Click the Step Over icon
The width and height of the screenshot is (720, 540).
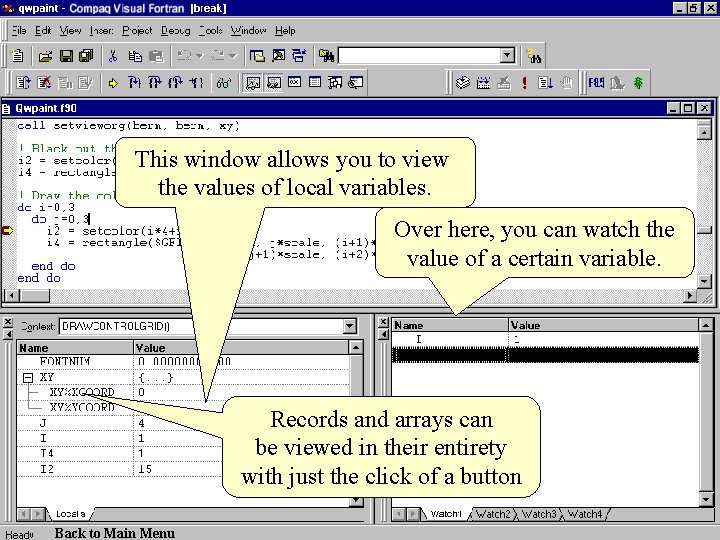(x=155, y=83)
